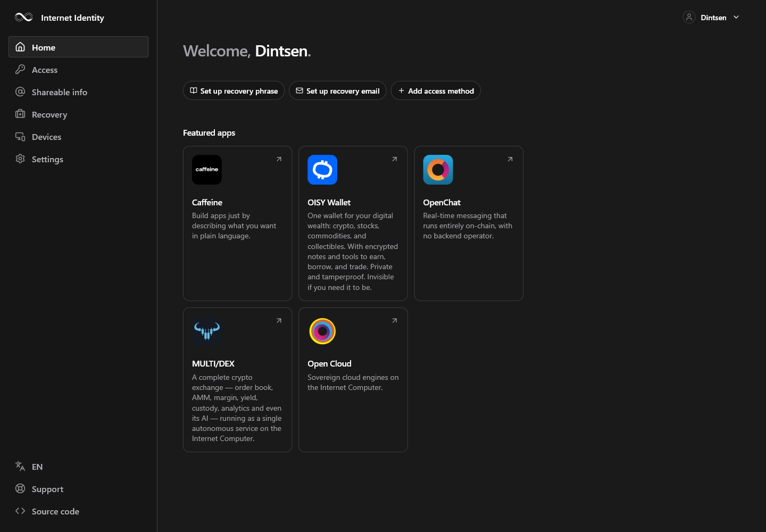
Task: Click the Recovery first-aid kit icon
Action: (x=20, y=114)
